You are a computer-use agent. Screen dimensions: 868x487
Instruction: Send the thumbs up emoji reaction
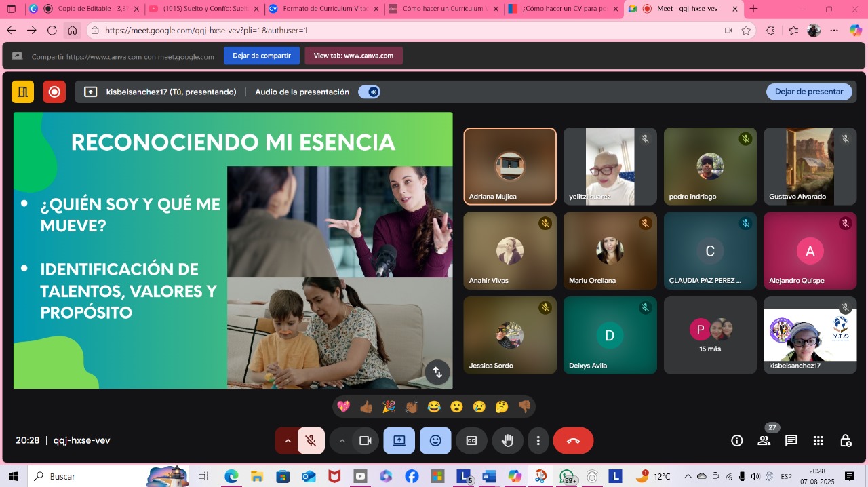366,407
